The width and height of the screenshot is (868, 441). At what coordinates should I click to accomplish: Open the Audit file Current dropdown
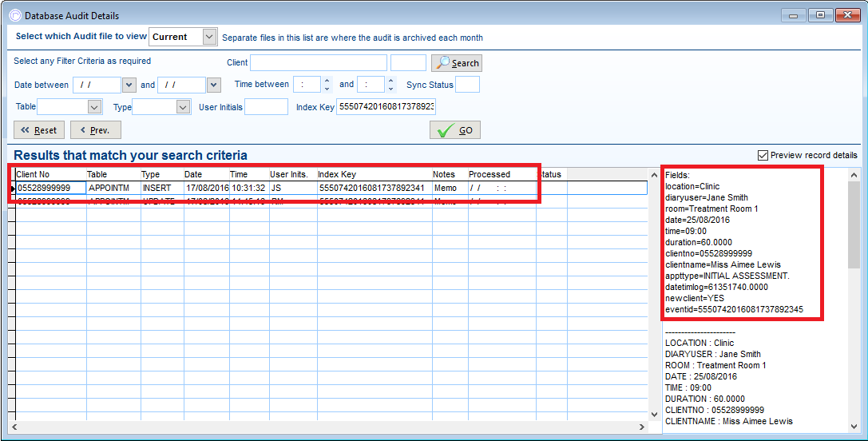209,37
